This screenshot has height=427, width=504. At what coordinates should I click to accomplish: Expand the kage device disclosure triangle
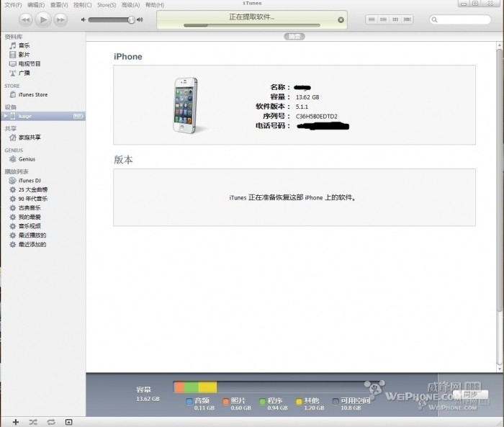5,116
